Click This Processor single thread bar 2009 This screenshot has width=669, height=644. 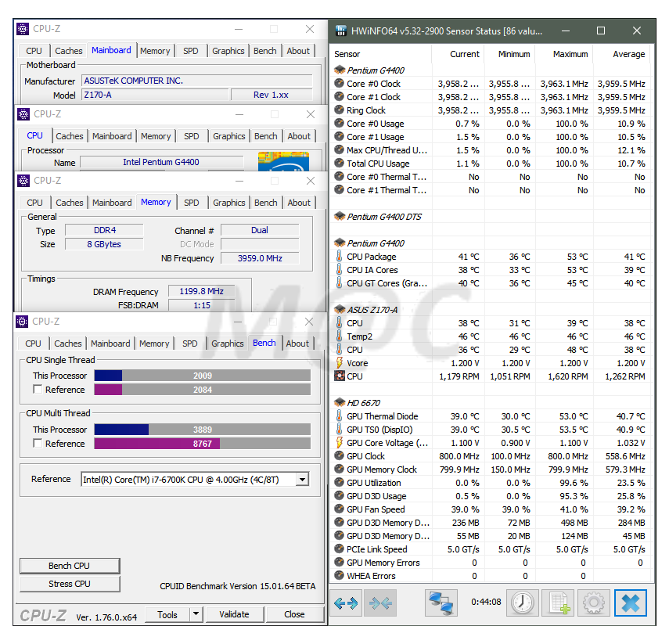pos(202,375)
